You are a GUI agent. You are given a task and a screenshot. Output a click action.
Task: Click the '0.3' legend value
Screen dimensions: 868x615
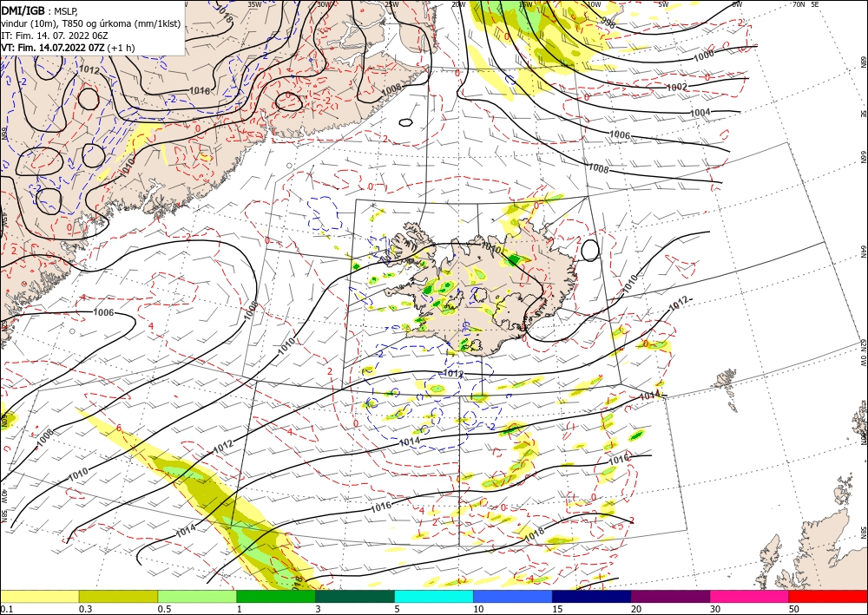tap(85, 609)
